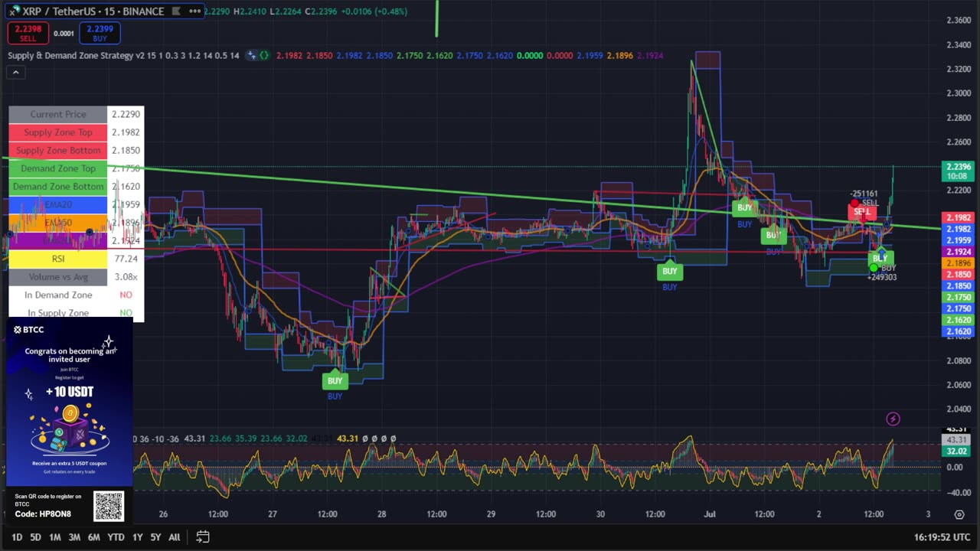This screenshot has width=980, height=551.
Task: Click the Volume vs Avg table row
Action: pyautogui.click(x=76, y=276)
